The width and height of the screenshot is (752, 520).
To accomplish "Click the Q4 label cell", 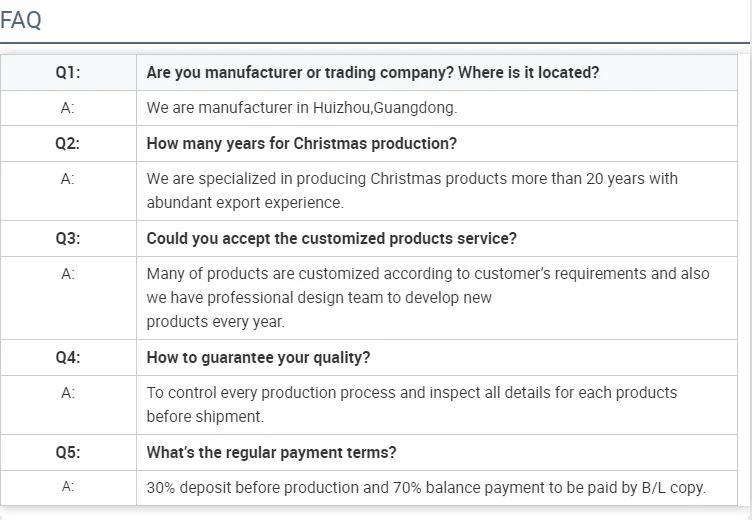I will pyautogui.click(x=68, y=358).
